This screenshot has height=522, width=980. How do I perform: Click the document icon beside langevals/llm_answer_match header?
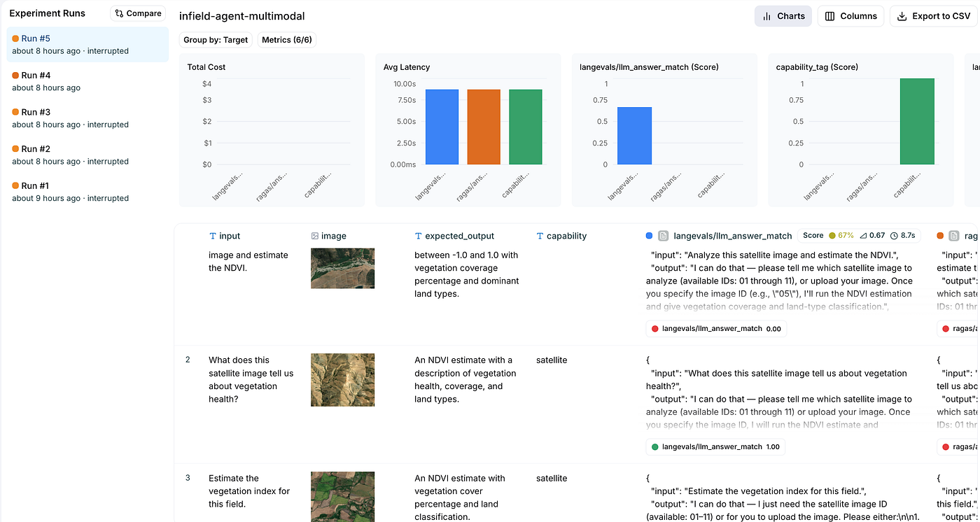pos(664,237)
